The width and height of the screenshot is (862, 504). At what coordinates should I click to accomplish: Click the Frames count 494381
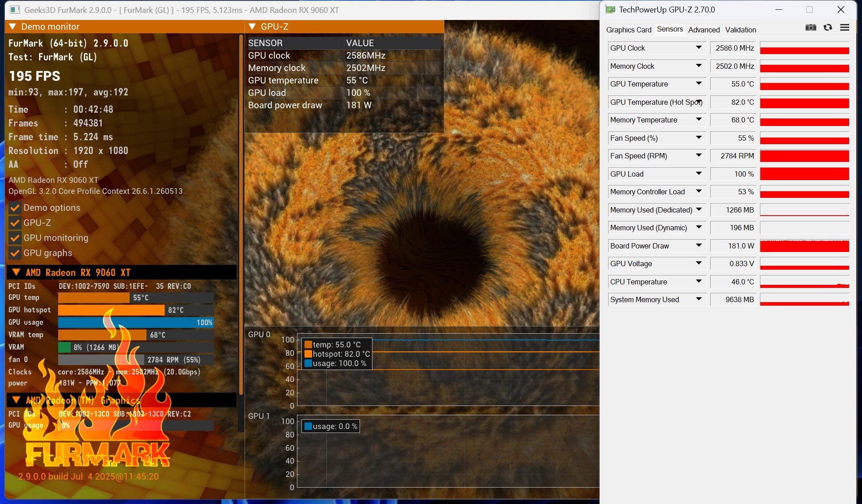(88, 123)
